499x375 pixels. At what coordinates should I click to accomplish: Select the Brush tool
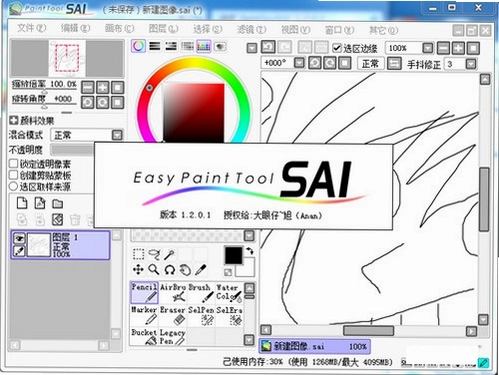[x=201, y=293]
